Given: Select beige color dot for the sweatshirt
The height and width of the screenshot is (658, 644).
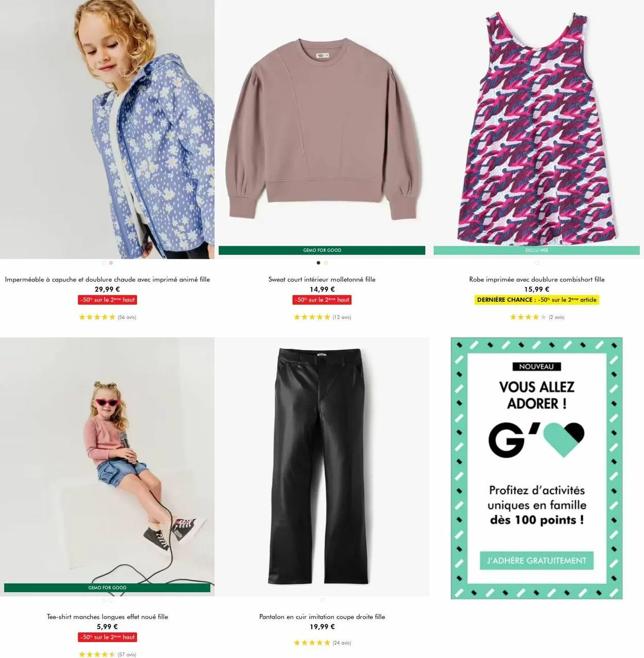Looking at the screenshot, I should tap(326, 263).
